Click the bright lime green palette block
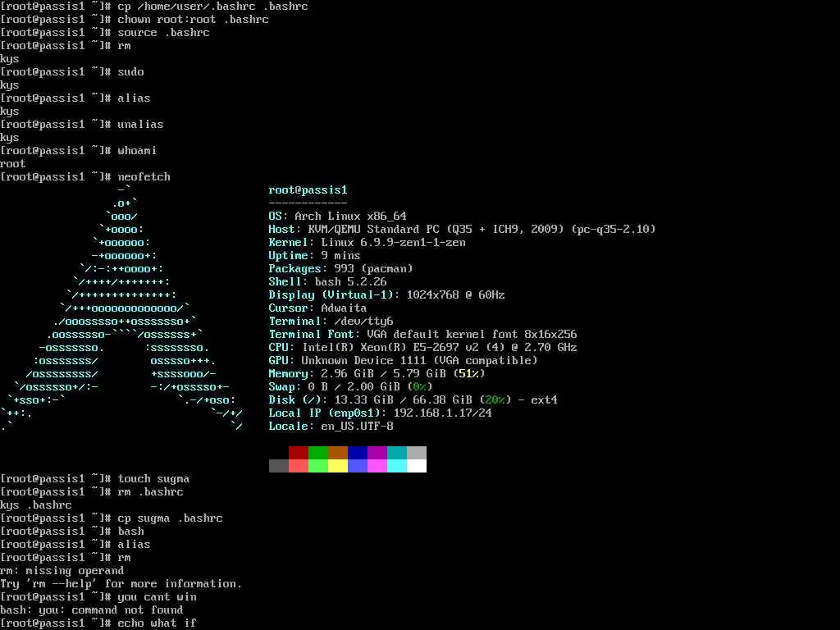Screen dimensions: 840x630 tap(317, 466)
